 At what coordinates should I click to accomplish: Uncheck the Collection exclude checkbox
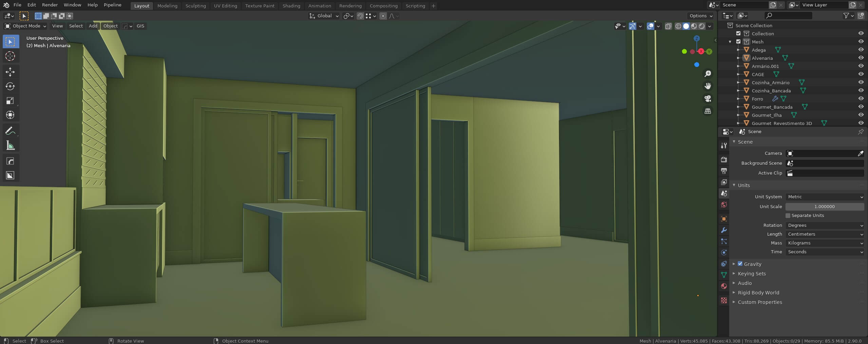738,33
